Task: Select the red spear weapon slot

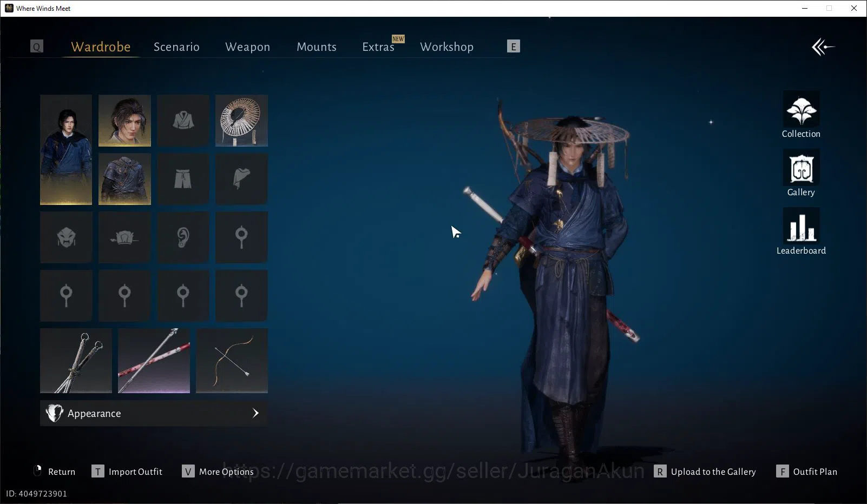Action: [x=154, y=361]
